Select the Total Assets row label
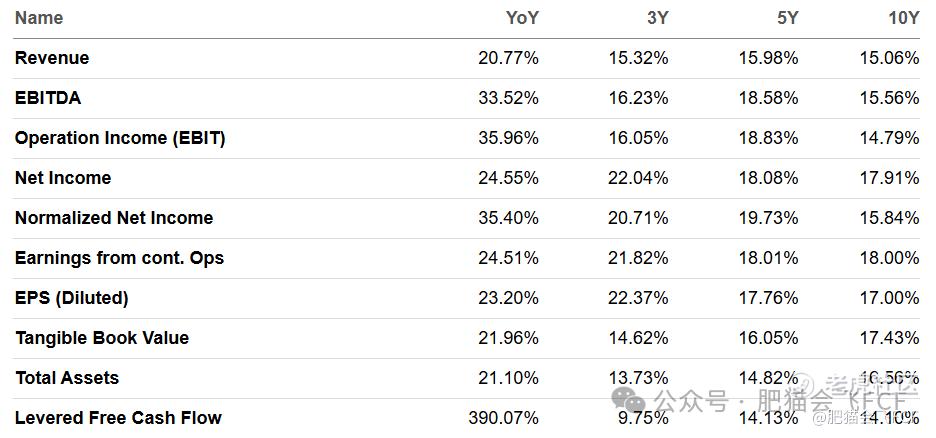Screen dimensions: 936x438 (x=67, y=378)
